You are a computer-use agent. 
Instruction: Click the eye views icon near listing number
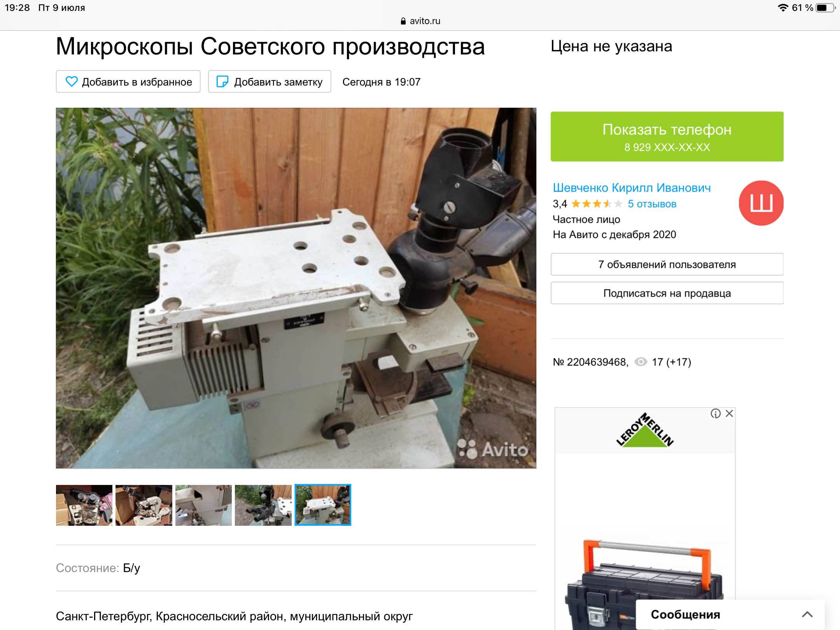(x=641, y=362)
